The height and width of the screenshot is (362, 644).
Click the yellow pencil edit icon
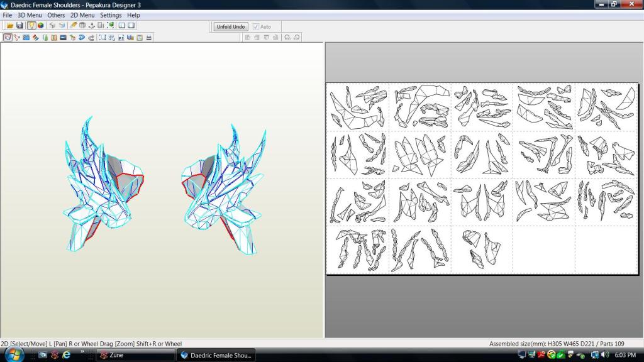click(74, 25)
